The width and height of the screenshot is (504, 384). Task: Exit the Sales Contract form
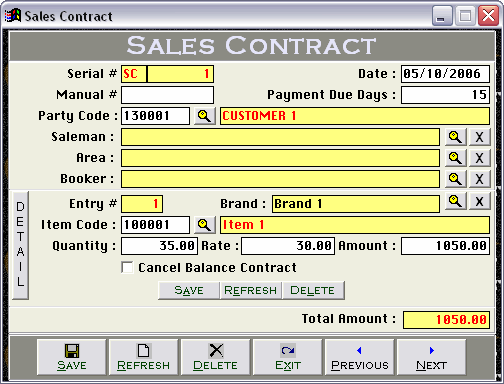tap(288, 357)
